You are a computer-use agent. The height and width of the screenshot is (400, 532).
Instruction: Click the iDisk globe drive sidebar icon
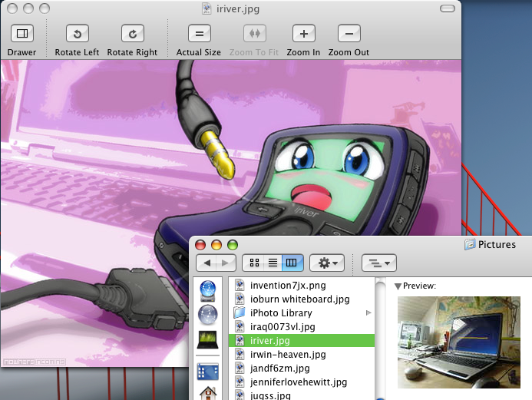(x=207, y=291)
